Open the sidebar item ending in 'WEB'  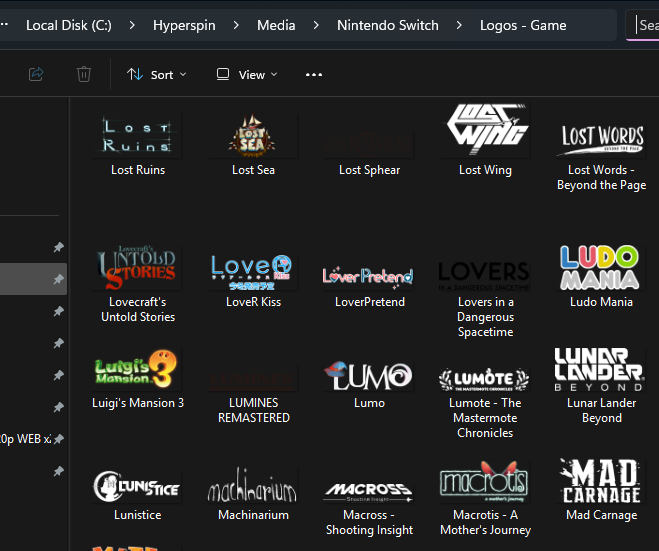tap(26, 439)
